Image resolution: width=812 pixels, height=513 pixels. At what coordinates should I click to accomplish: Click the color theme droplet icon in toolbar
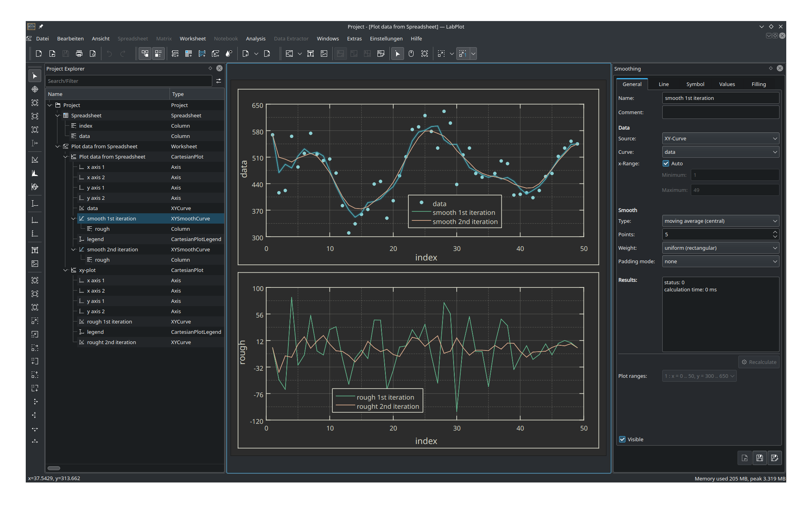click(x=229, y=54)
